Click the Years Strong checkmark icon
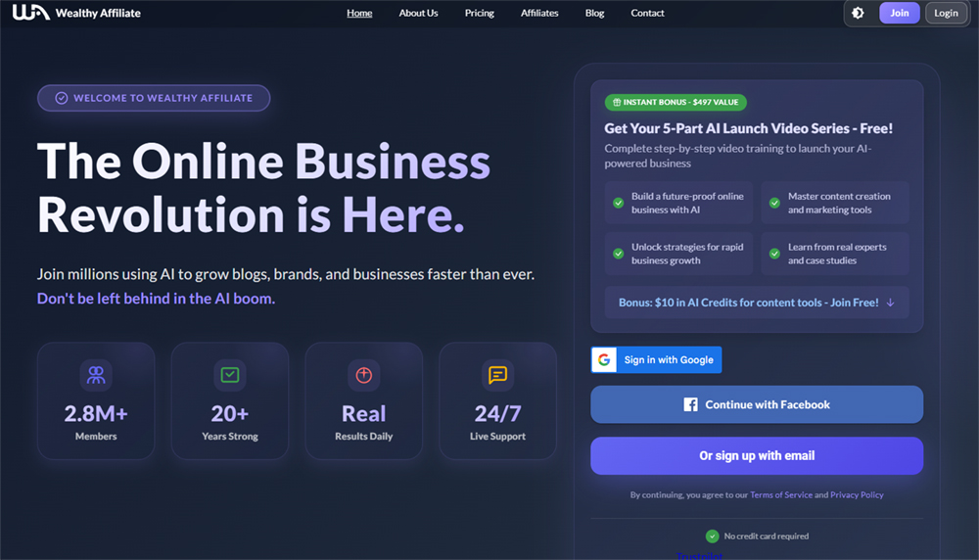The image size is (979, 560). click(x=230, y=375)
